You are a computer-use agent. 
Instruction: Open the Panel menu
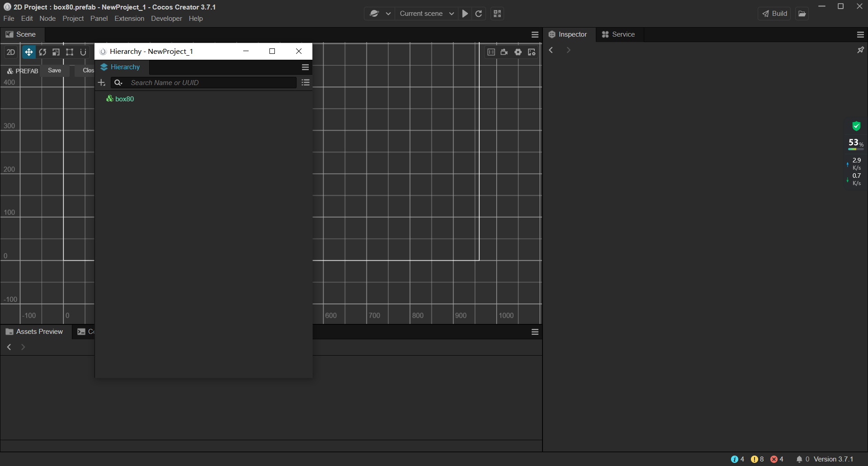[x=99, y=19]
